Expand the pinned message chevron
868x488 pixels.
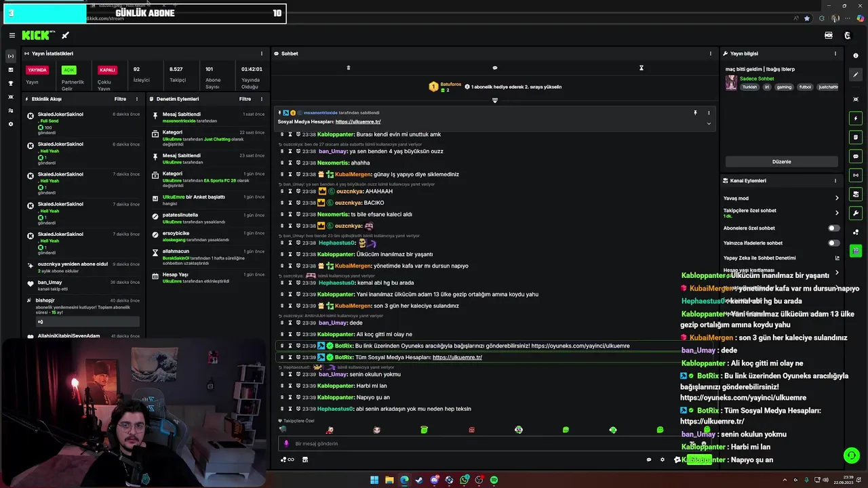pyautogui.click(x=709, y=123)
